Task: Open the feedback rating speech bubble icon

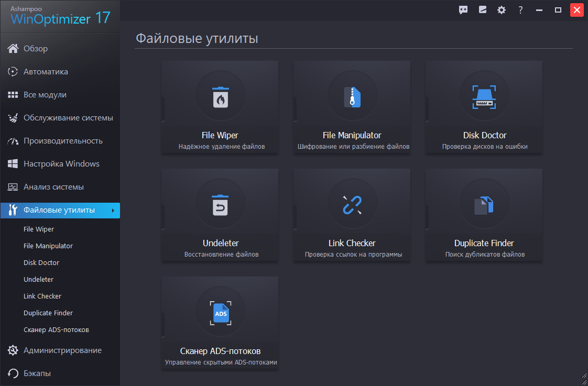Action: pyautogui.click(x=463, y=10)
